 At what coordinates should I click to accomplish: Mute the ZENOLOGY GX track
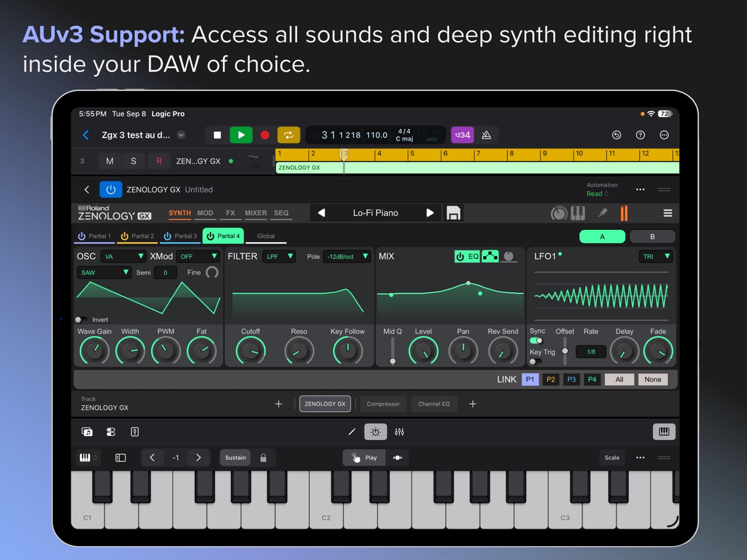click(110, 161)
